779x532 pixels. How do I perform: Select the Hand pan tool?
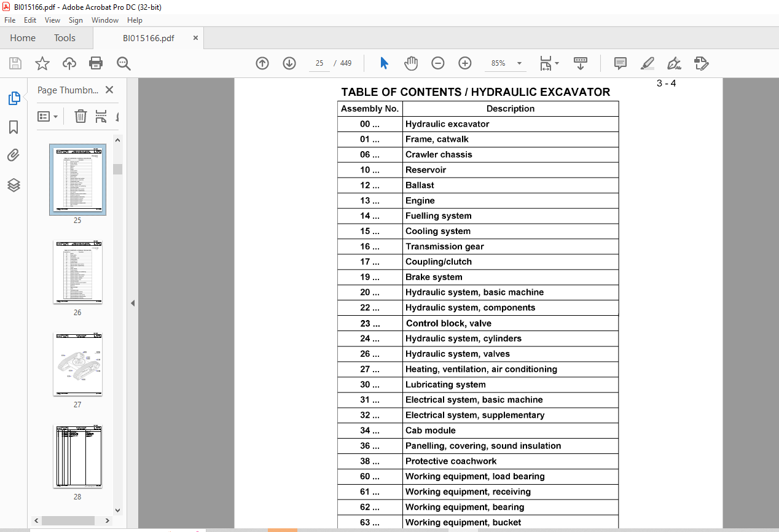point(411,63)
